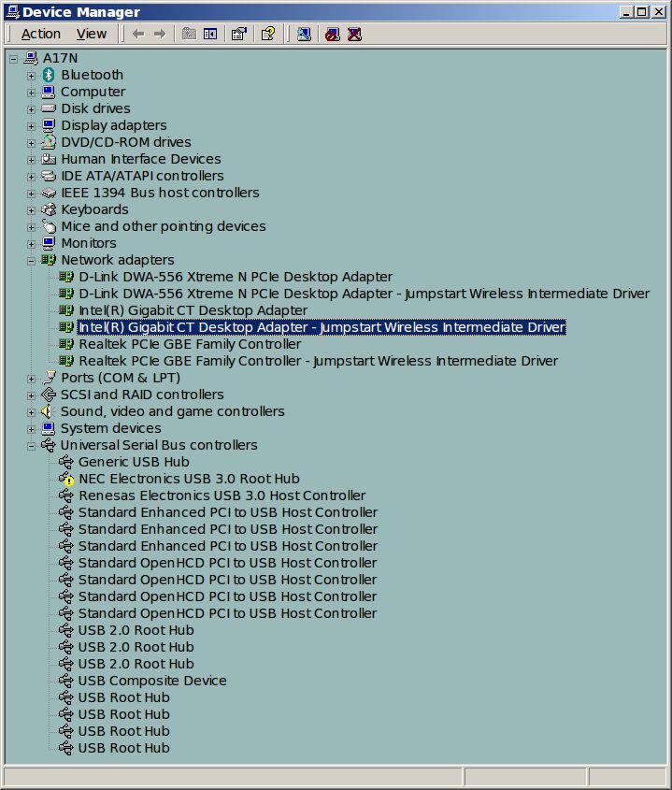Image resolution: width=672 pixels, height=790 pixels.
Task: Expand Sound, video and game controllers
Action: point(31,412)
